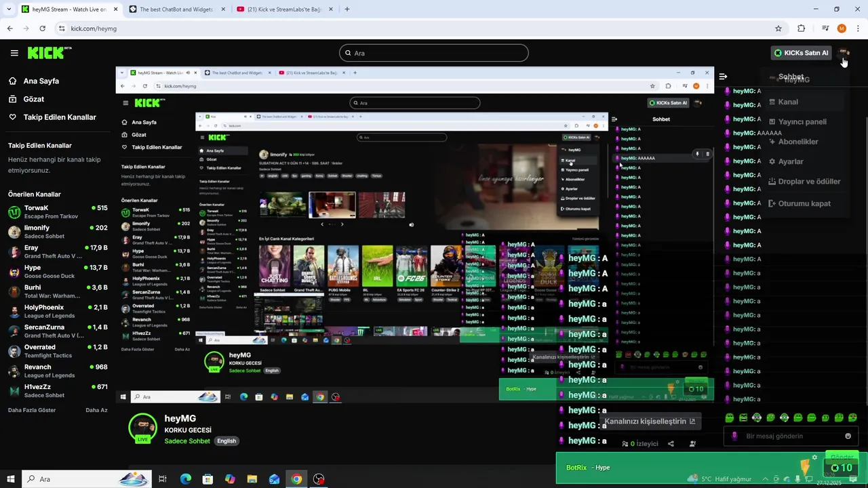Collapse the chat panel with arrow icon
This screenshot has width=868, height=488.
pos(723,77)
